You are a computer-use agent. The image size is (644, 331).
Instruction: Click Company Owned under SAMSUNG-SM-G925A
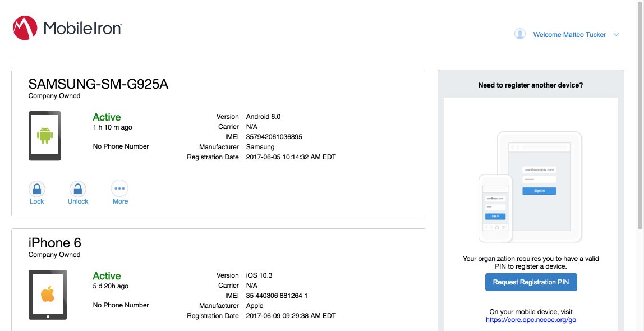[54, 96]
